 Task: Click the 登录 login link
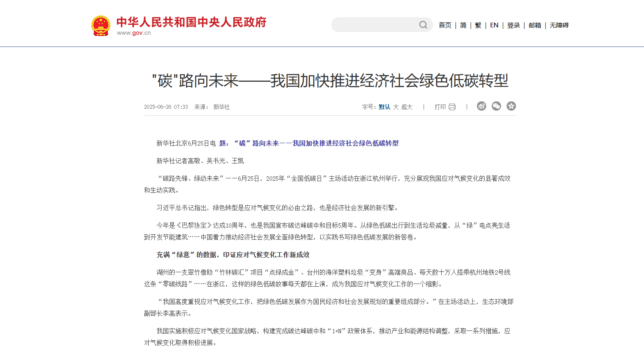tap(513, 25)
